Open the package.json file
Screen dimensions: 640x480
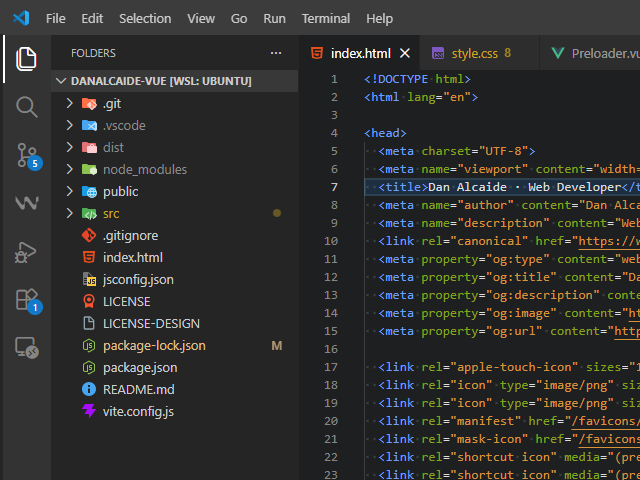click(x=175, y=368)
